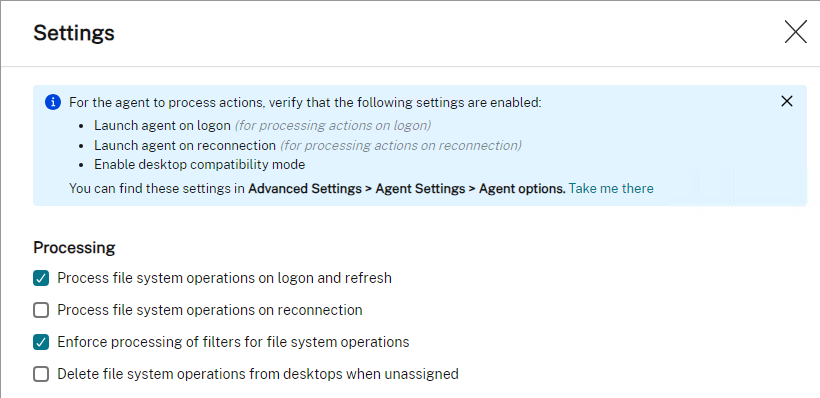Follow the Take me there link
Viewport: 820px width, 398px height.
click(611, 188)
